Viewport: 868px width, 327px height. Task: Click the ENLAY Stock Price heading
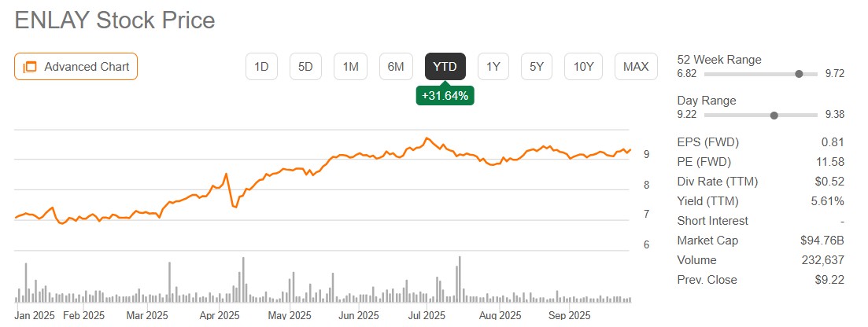click(115, 20)
